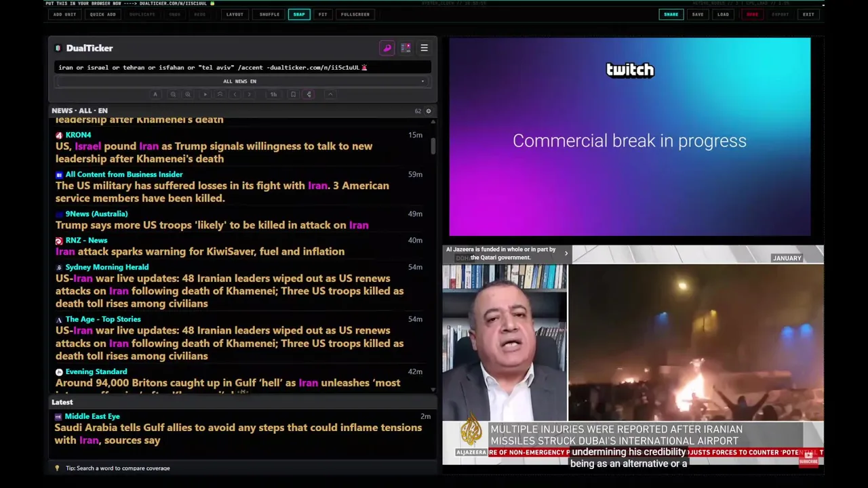Image resolution: width=868 pixels, height=488 pixels.
Task: Open the KRON4 'US, Israel pound Iran' headline
Action: pyautogui.click(x=214, y=152)
